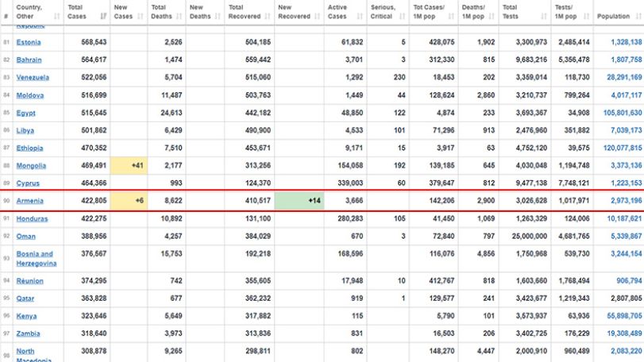Sort by Deaths/1M pop column
The height and width of the screenshot is (362, 644).
478,12
